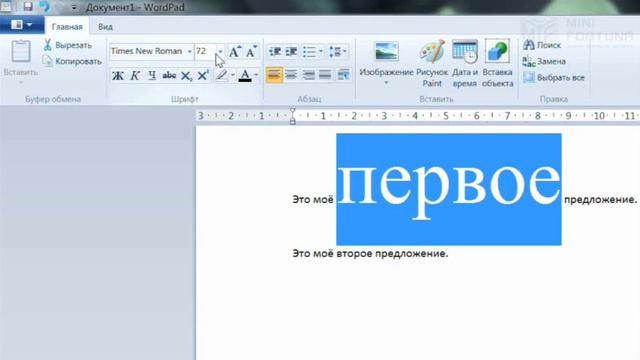Viewport: 640px width, 360px height.
Task: Insert object (Вставка объекта)
Action: (x=497, y=63)
